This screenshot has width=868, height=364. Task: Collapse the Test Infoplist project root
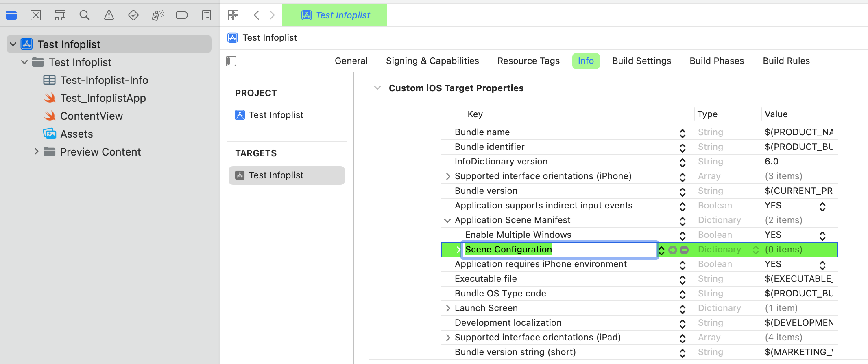pos(13,44)
